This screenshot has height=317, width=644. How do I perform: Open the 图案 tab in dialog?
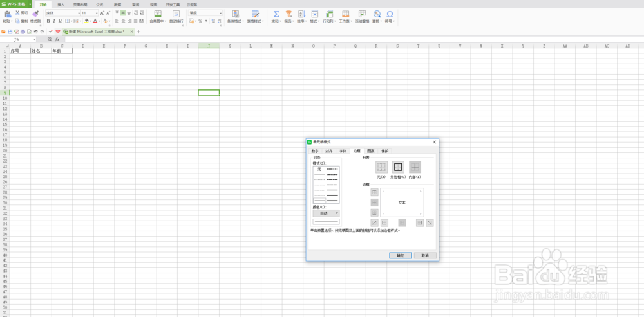(x=370, y=151)
